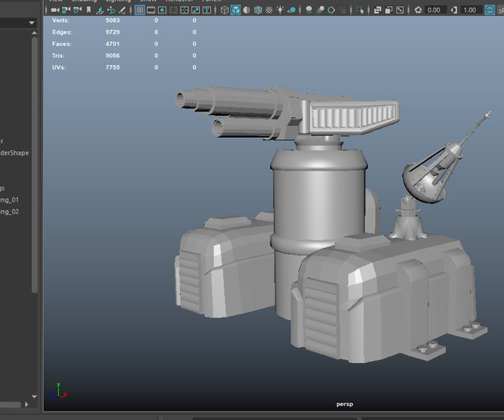Select the item ending in derShape
Screen dimensions: 504x420
15,153
